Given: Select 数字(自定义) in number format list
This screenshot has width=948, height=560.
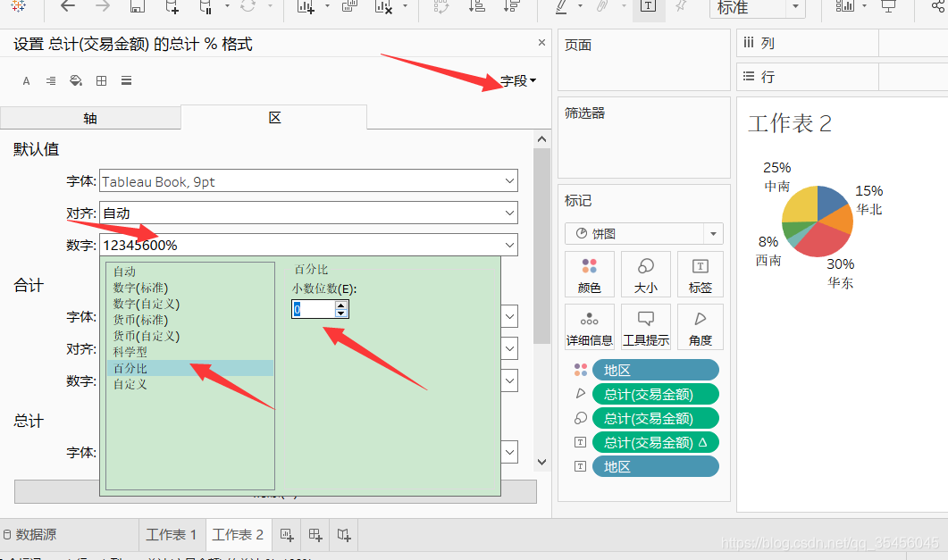Looking at the screenshot, I should click(189, 304).
